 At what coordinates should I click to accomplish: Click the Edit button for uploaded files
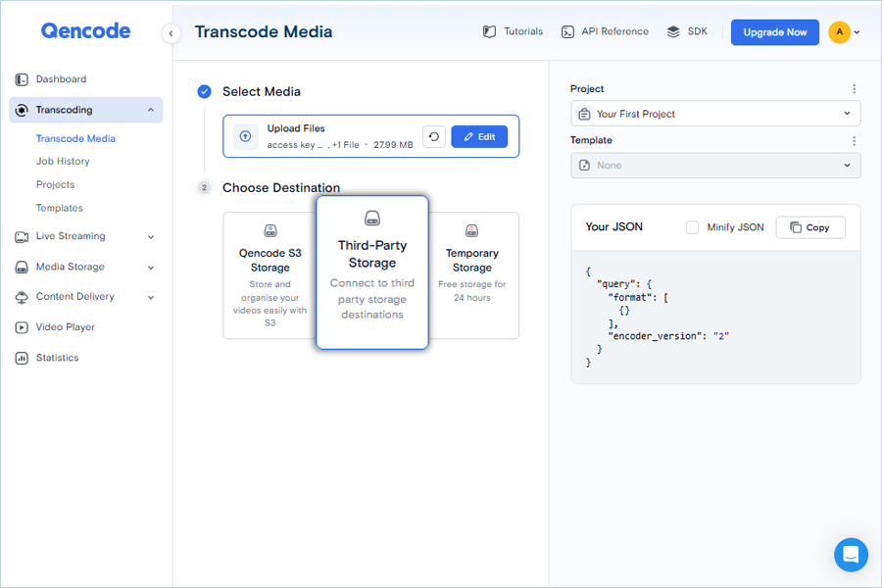click(x=479, y=136)
